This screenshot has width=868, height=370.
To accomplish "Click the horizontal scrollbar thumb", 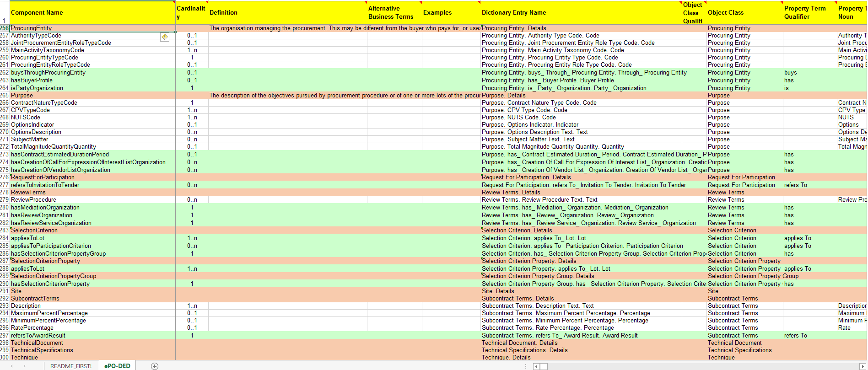I will pyautogui.click(x=544, y=366).
